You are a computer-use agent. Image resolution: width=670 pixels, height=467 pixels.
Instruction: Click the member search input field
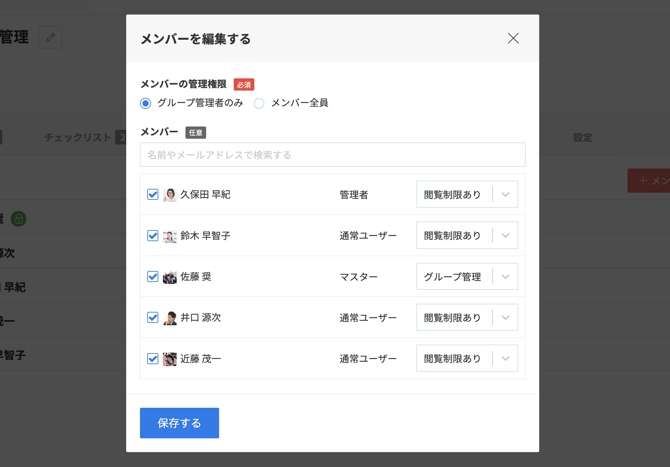(x=332, y=155)
